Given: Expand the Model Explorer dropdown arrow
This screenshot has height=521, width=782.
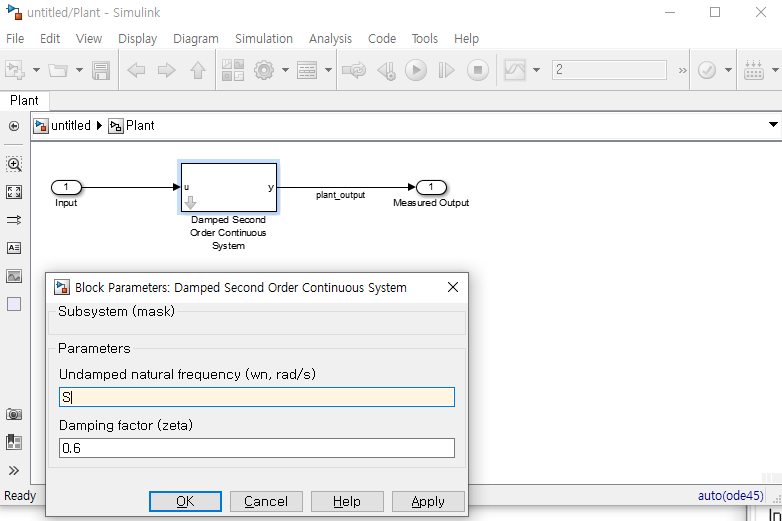Looking at the screenshot, I should (x=328, y=70).
